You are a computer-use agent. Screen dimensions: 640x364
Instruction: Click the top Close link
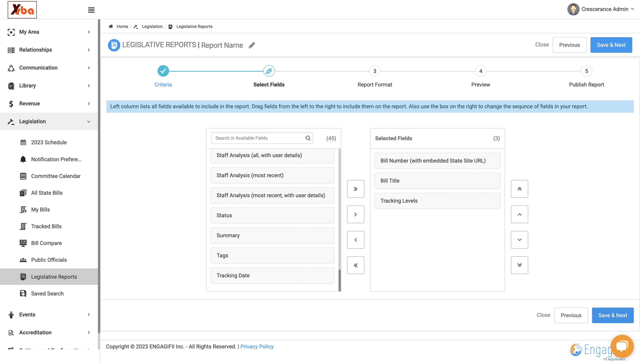click(x=542, y=45)
